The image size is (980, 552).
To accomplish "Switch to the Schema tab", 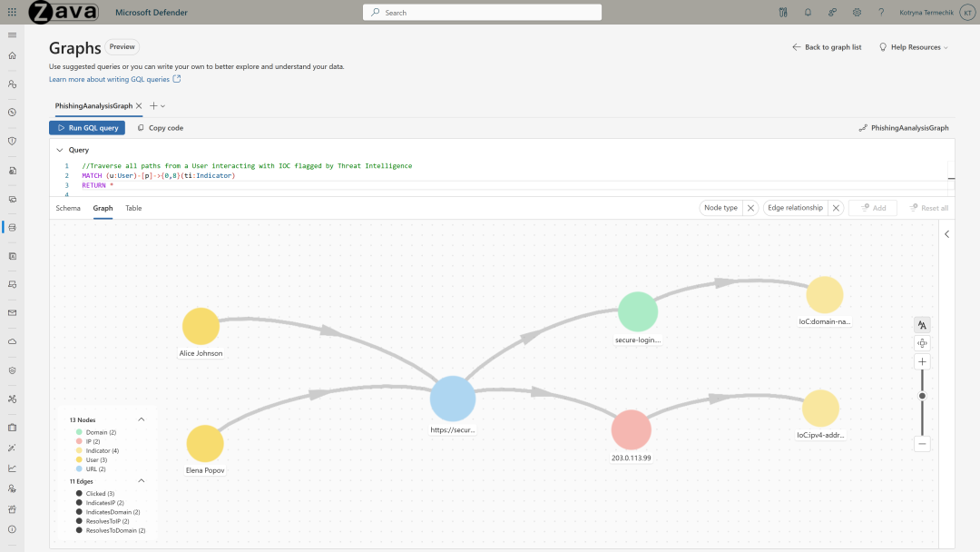I will pos(68,208).
